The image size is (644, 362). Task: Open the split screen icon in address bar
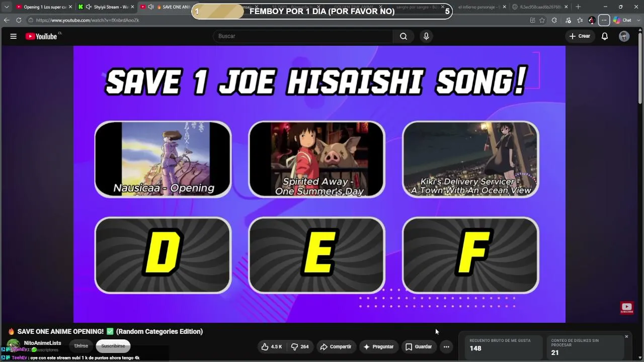532,20
